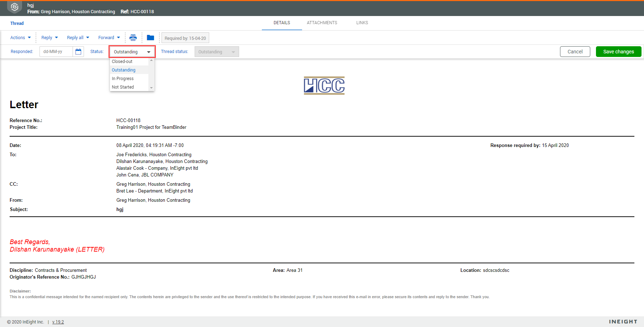Click the Save changes button
The width and height of the screenshot is (644, 327).
click(618, 52)
